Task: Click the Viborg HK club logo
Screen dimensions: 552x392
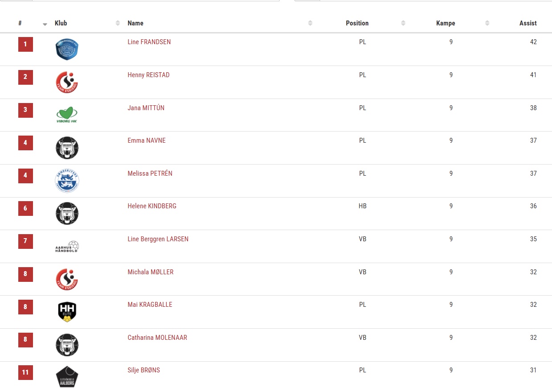Action: [67, 115]
